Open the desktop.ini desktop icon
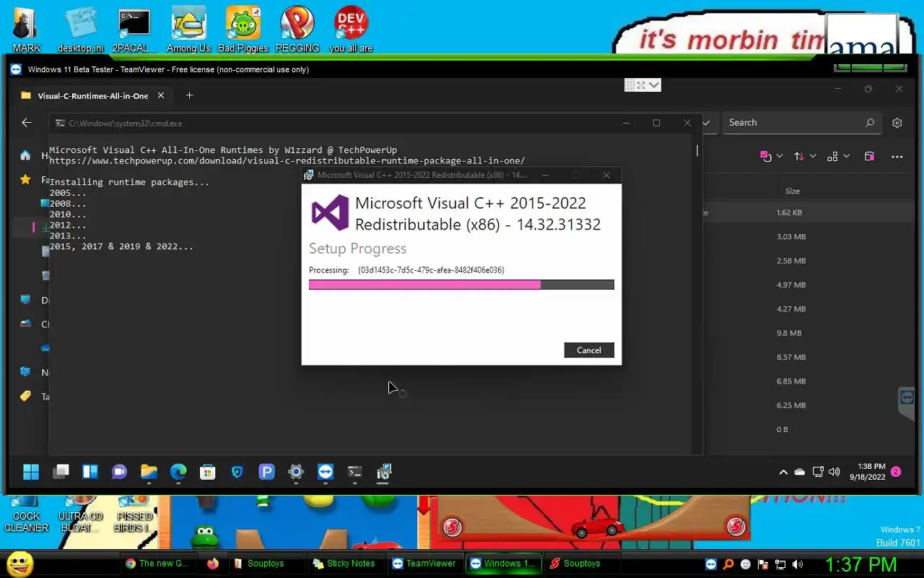Screen dimensions: 924x578 [80, 30]
